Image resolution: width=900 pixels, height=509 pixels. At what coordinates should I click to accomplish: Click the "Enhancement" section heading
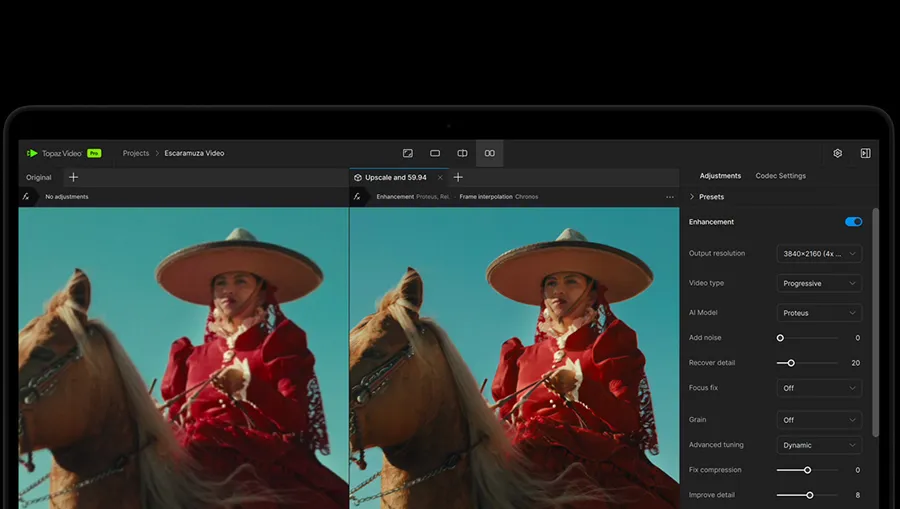(x=711, y=222)
